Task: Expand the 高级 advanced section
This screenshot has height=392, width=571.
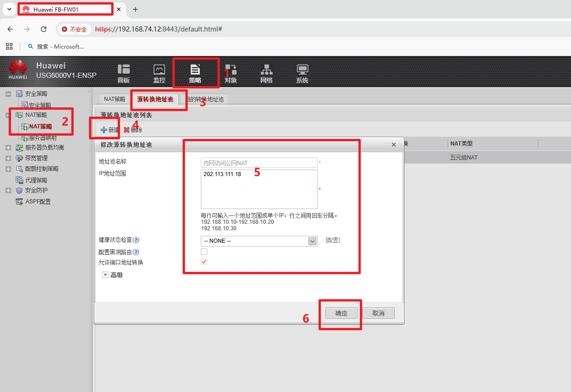Action: point(105,275)
